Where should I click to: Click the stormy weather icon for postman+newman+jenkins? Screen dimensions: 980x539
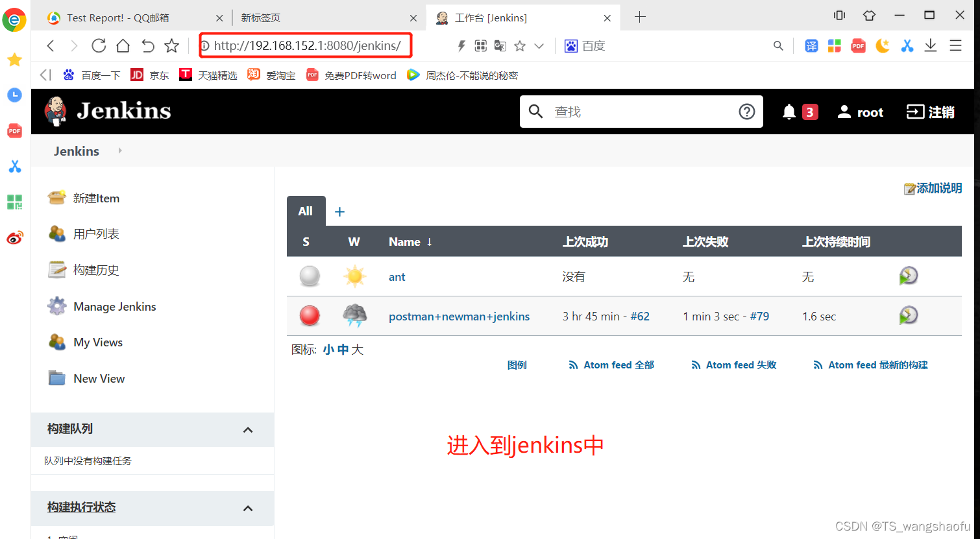pos(354,316)
